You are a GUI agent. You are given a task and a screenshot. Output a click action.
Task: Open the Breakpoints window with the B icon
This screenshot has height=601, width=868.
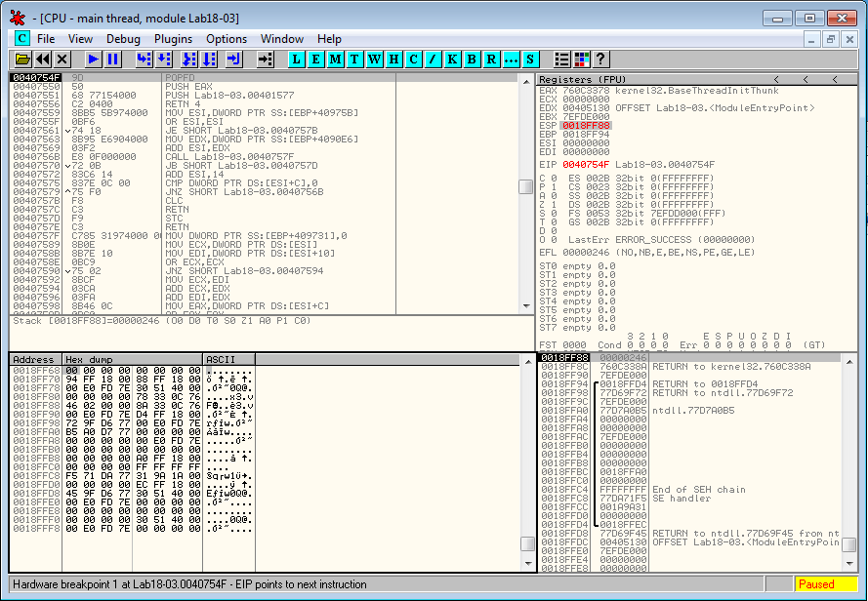click(472, 60)
